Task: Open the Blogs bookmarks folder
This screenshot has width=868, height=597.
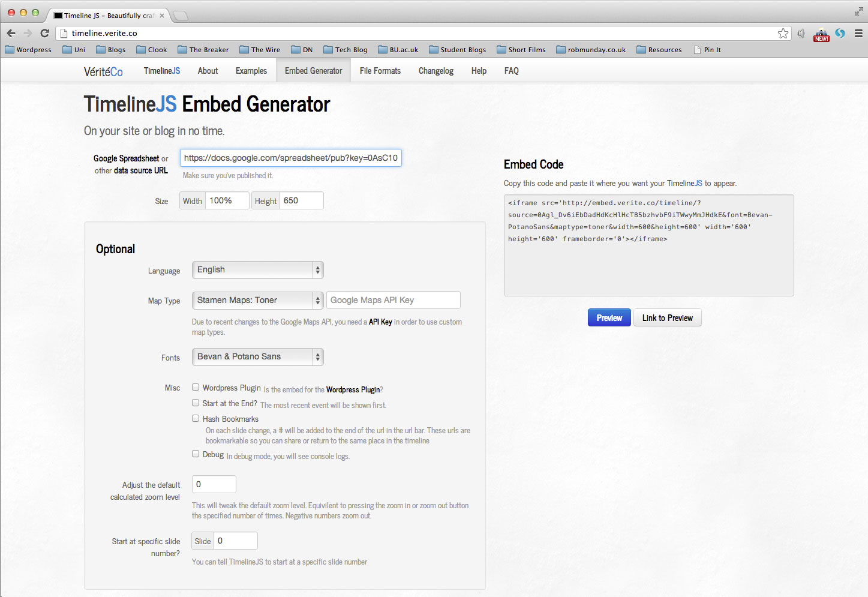Action: point(110,50)
